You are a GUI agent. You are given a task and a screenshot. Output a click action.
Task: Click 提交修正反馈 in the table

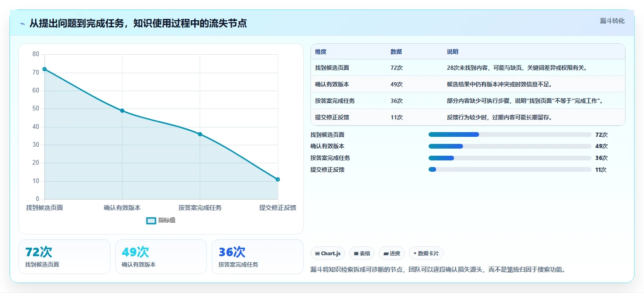point(332,117)
